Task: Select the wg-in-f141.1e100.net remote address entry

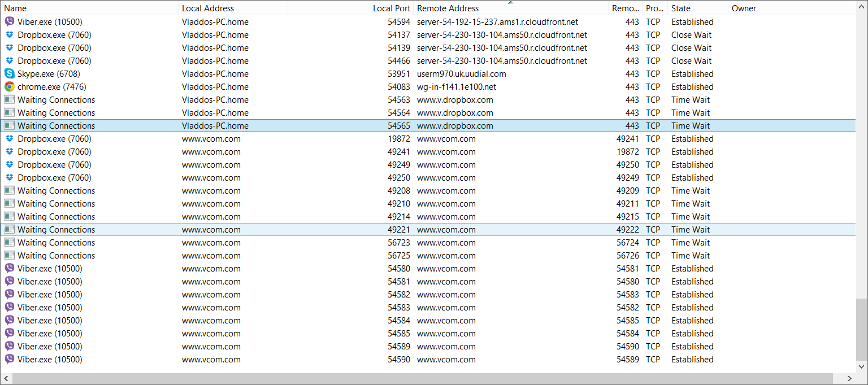Action: 457,86
